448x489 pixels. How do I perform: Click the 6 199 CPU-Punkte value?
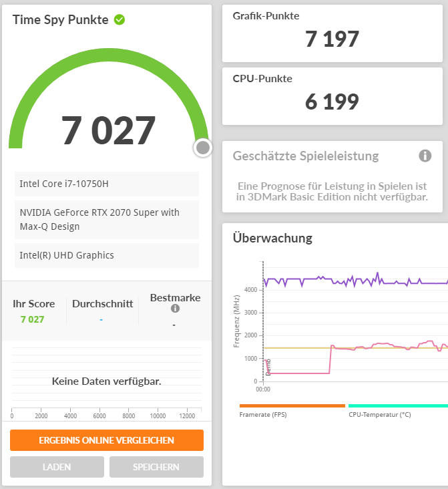pos(332,102)
